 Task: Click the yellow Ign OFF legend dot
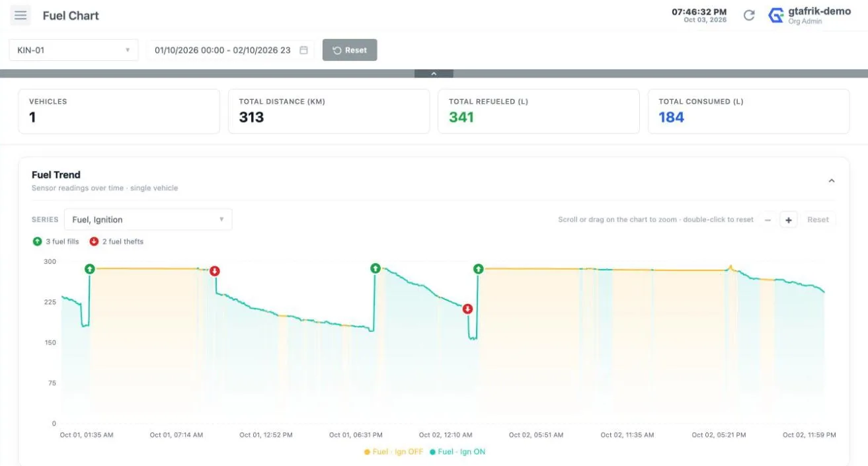coord(367,452)
